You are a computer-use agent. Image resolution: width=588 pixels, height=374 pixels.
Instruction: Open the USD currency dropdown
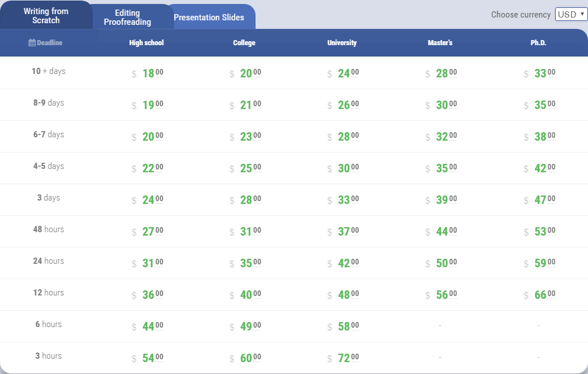[x=571, y=14]
